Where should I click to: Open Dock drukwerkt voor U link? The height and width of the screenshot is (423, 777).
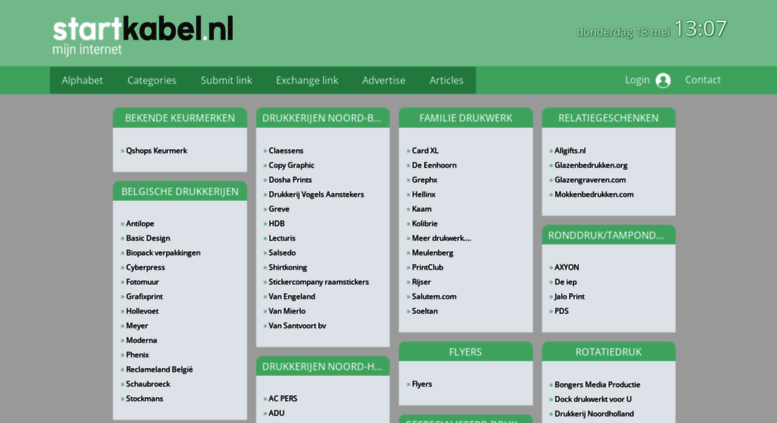pos(593,399)
